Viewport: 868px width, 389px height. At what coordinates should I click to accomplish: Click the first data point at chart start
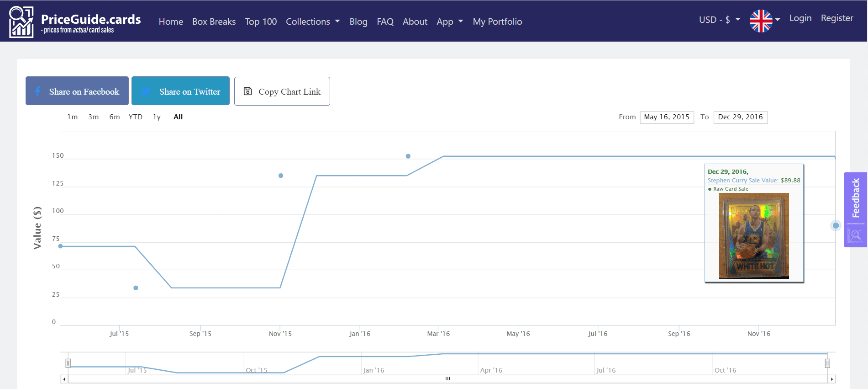pos(60,246)
